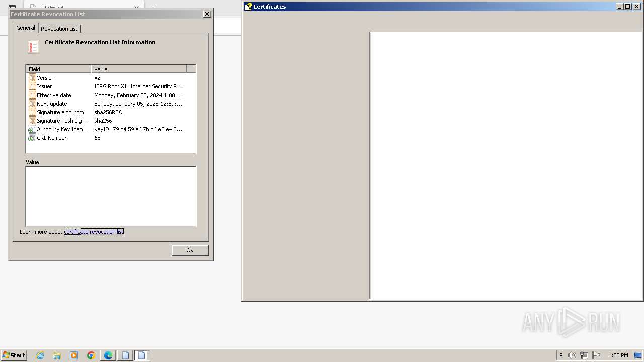The width and height of the screenshot is (644, 362).
Task: Click the Signature algorithm field icon
Action: tap(32, 112)
